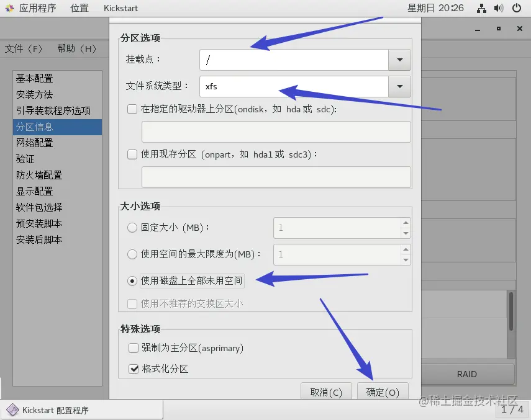Select 网络配置 in the sidebar
The width and height of the screenshot is (531, 420).
click(x=58, y=143)
